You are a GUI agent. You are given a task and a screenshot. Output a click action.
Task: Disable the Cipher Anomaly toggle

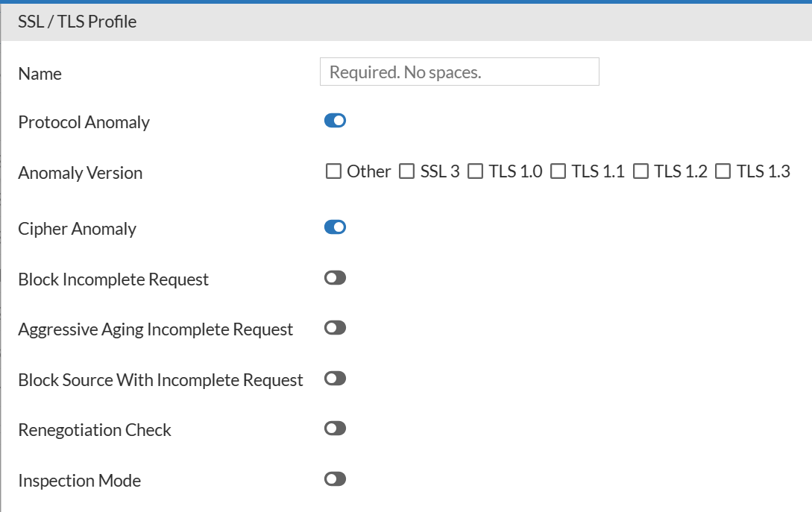pyautogui.click(x=335, y=227)
